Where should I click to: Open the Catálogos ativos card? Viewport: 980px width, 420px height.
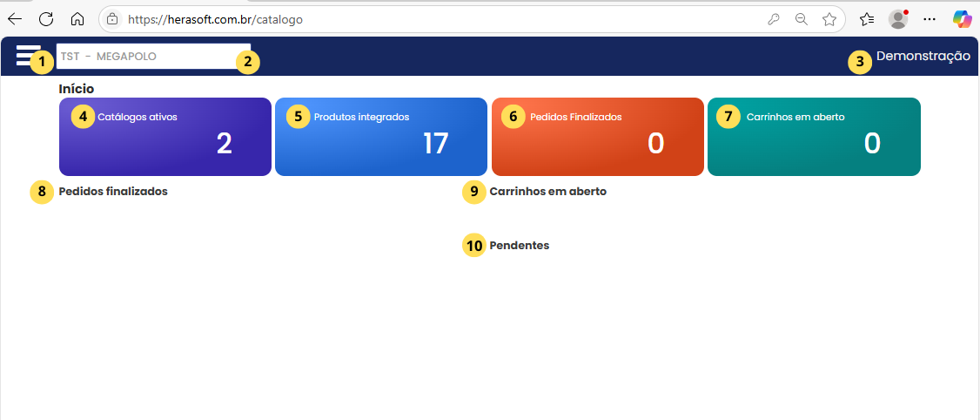click(x=165, y=137)
